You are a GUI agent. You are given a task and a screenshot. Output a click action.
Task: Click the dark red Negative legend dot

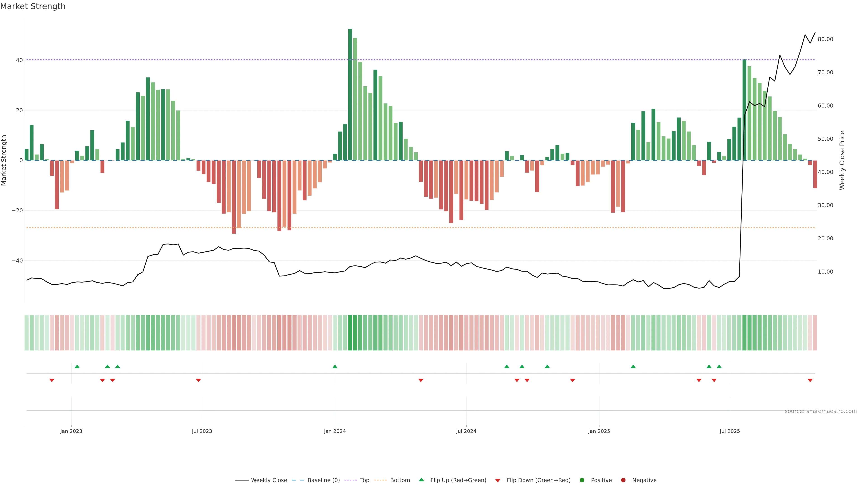[623, 480]
